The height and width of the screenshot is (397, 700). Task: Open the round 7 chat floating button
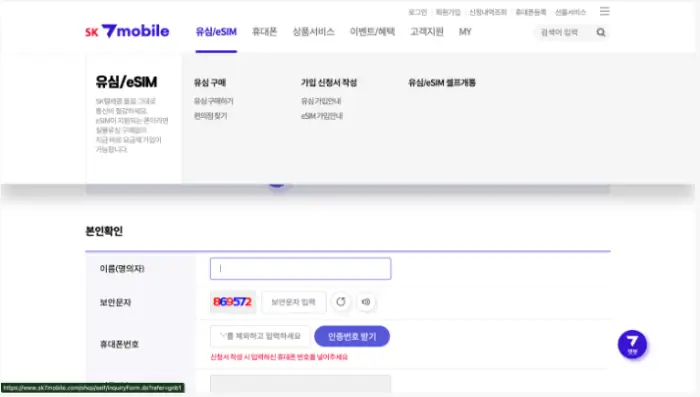coord(632,344)
